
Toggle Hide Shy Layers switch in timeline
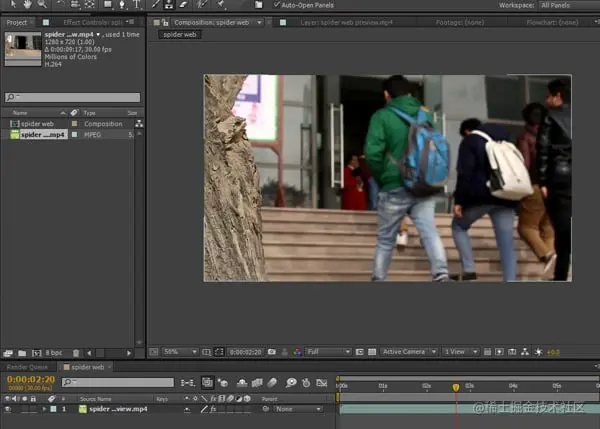pyautogui.click(x=242, y=382)
